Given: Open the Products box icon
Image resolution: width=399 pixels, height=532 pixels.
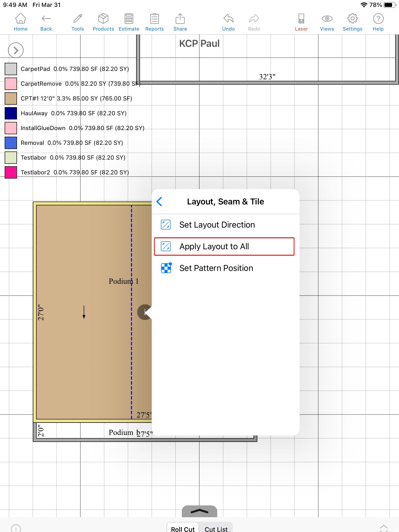Looking at the screenshot, I should 103,22.
